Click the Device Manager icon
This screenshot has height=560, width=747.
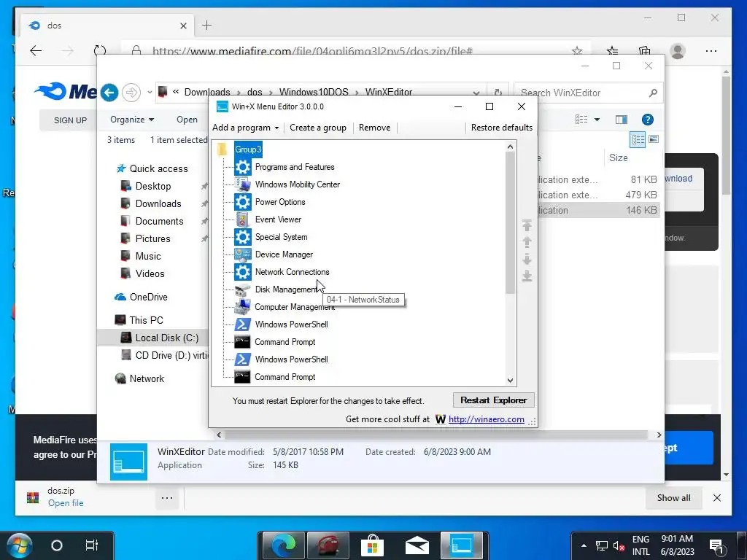click(x=242, y=254)
